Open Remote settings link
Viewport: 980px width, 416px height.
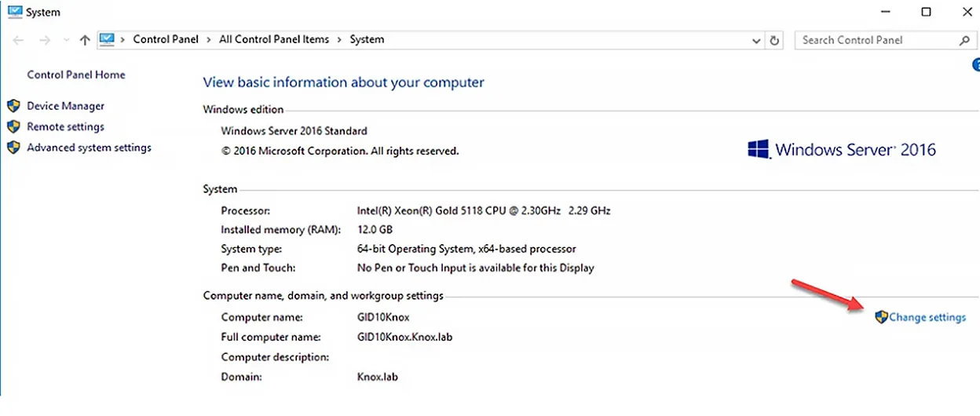coord(65,126)
